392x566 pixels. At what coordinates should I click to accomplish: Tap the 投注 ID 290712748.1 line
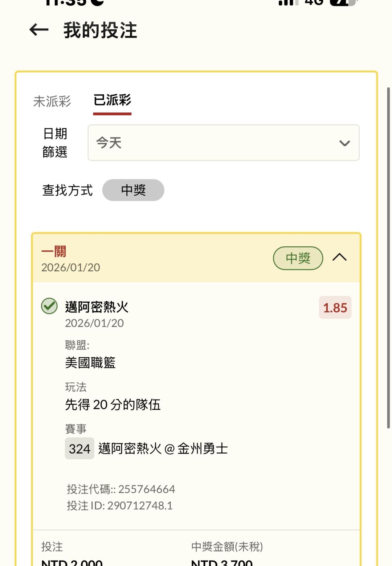click(x=119, y=505)
